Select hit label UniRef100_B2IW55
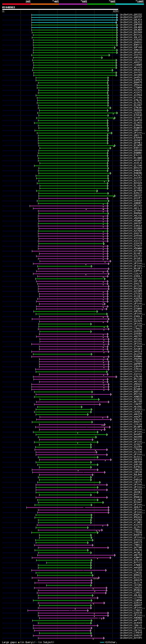Viewport: 146px width, 644px height. 131,146
